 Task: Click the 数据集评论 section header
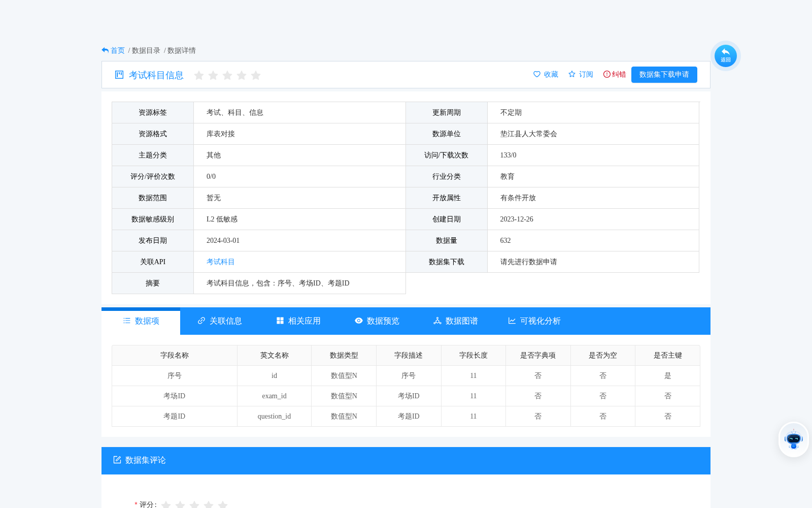[x=406, y=460]
